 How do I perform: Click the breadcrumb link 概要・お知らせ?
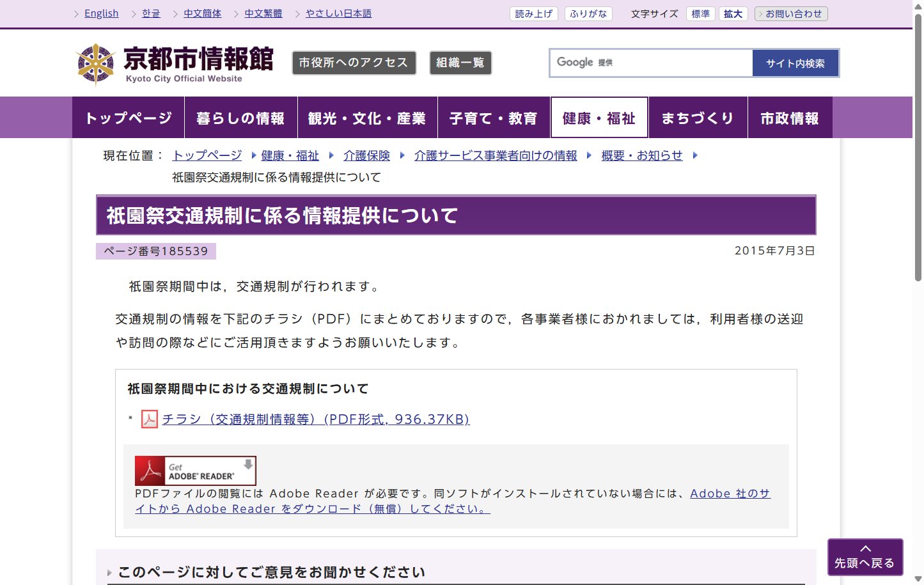642,155
